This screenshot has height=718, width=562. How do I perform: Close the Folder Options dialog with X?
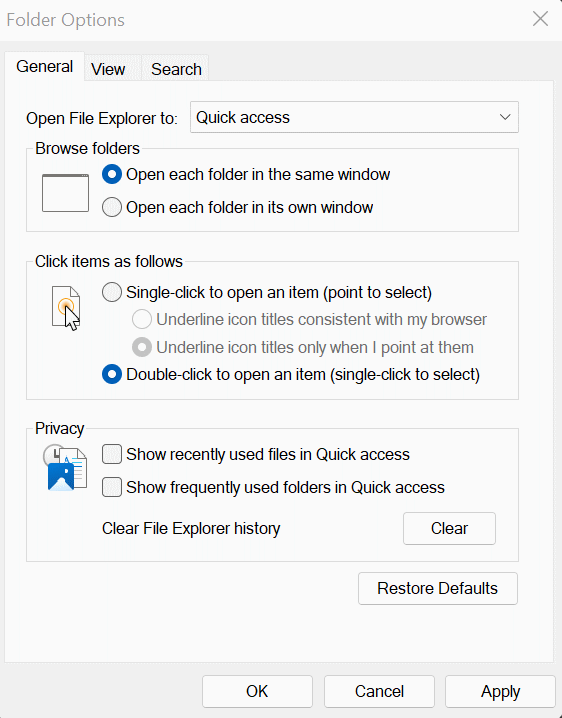coord(540,19)
